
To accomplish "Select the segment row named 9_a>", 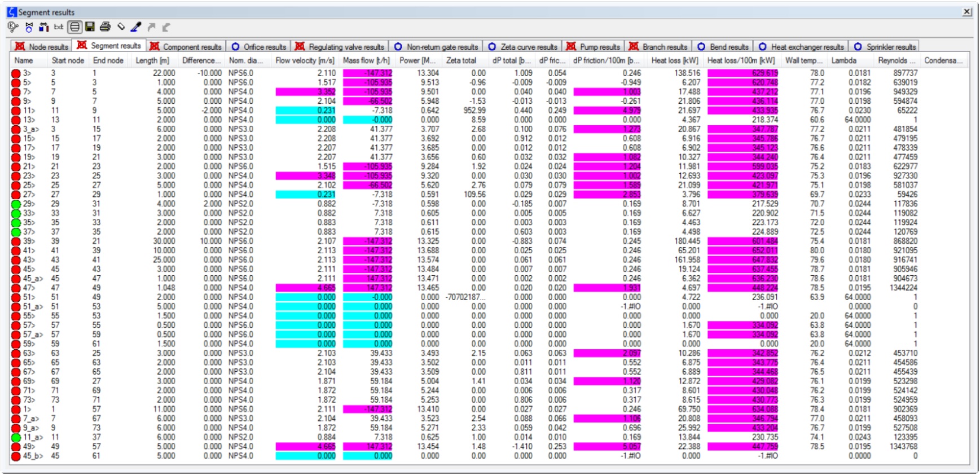I will [489, 428].
